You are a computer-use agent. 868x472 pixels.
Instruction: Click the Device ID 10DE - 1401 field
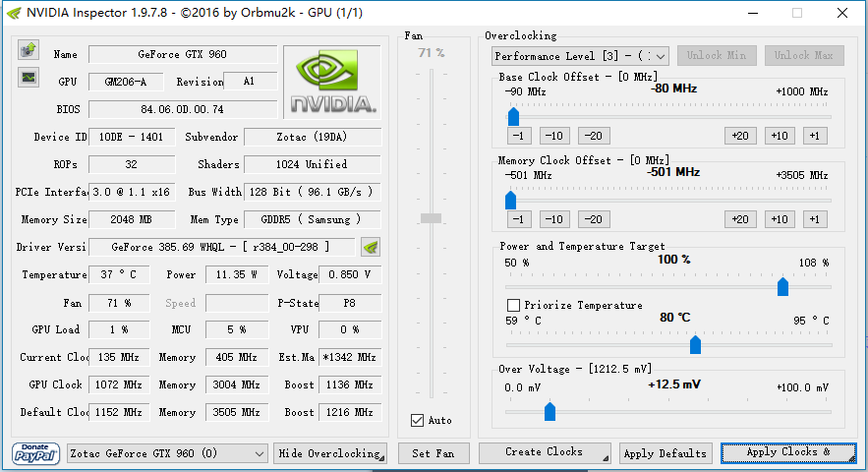point(132,137)
